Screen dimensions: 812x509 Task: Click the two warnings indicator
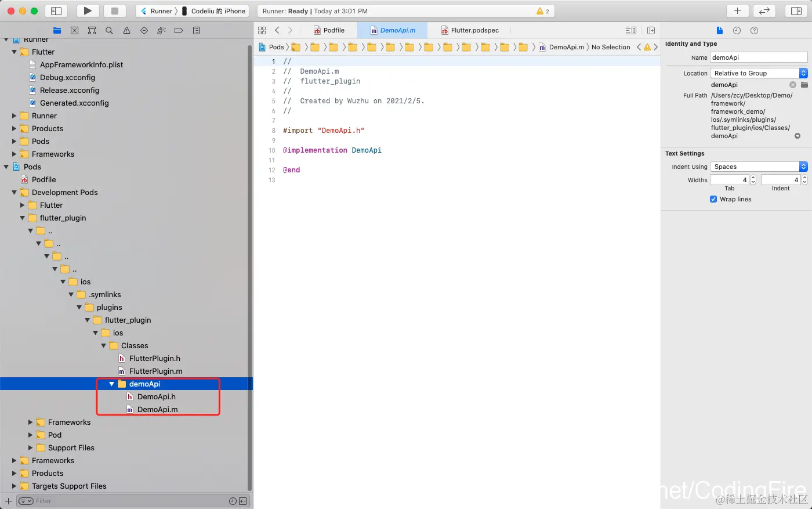pos(543,11)
